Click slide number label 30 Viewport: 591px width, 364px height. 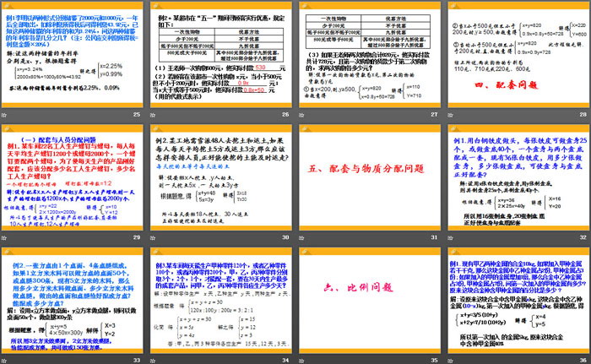tap(285, 237)
